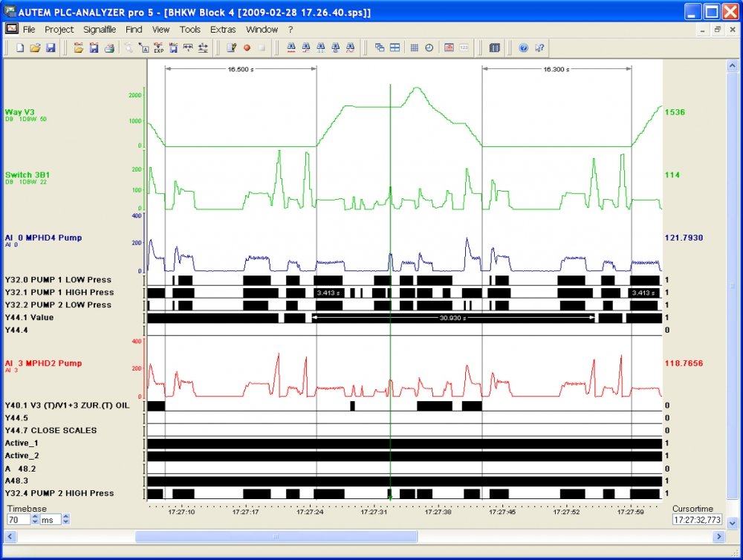Click the PLC module rack icon
Screen dimensions: 743x560
495,48
